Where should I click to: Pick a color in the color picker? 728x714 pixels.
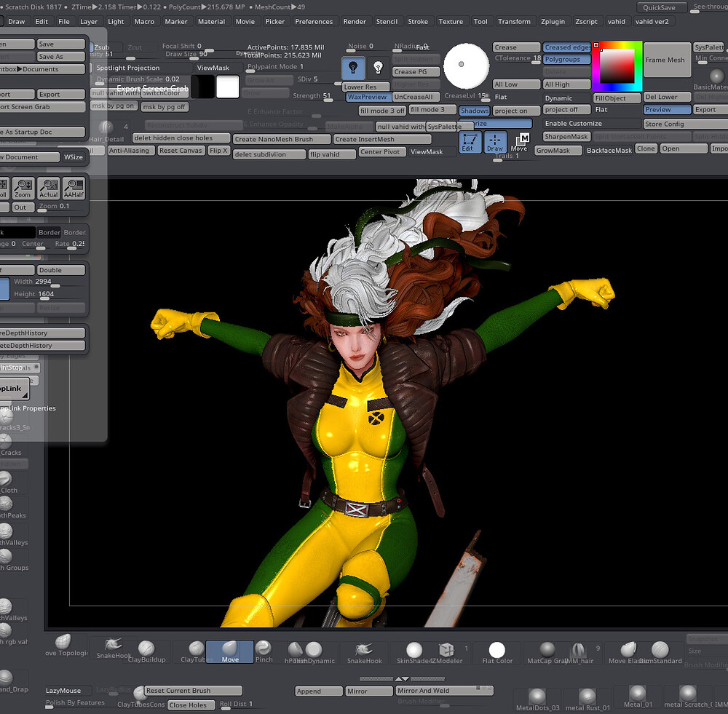(x=617, y=66)
